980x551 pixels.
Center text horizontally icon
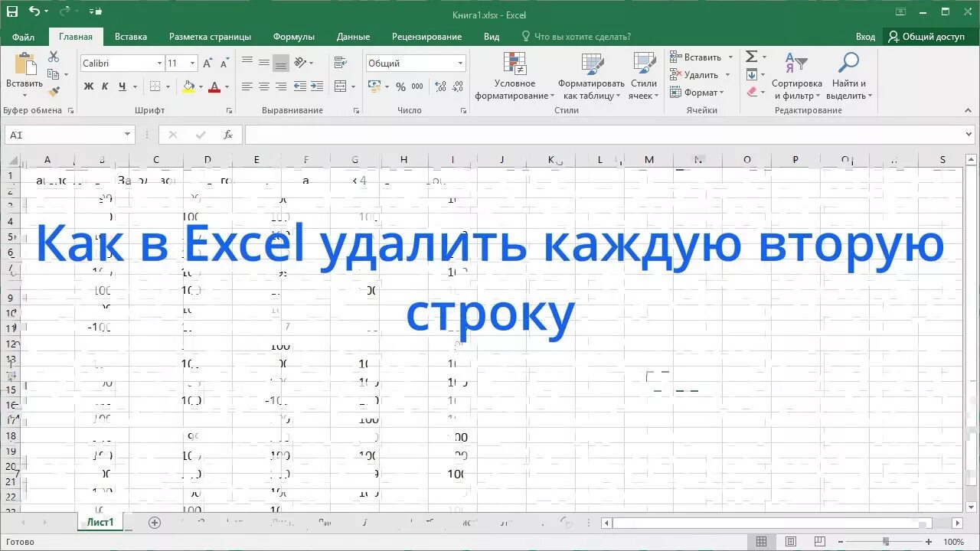click(x=263, y=86)
